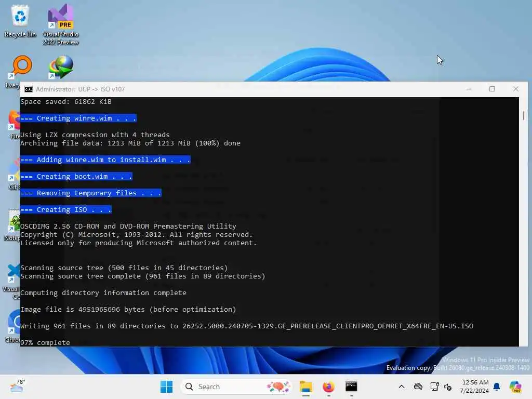Click "Scanning source tree complete" line
The image size is (532, 399).
pyautogui.click(x=143, y=276)
